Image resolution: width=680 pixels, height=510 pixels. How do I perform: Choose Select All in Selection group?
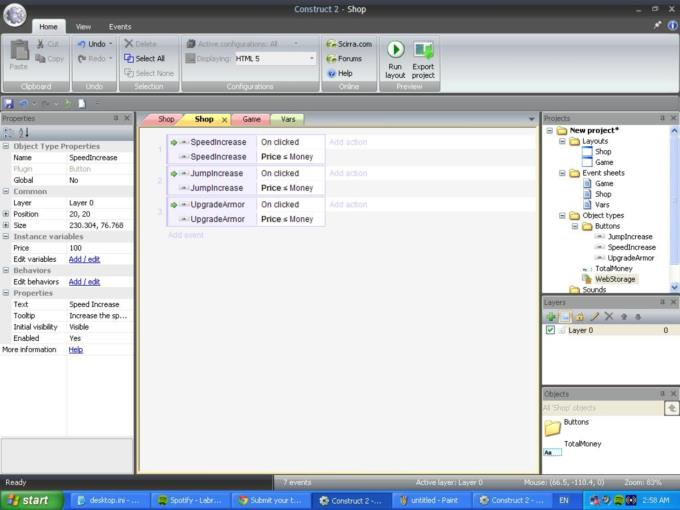tap(144, 59)
